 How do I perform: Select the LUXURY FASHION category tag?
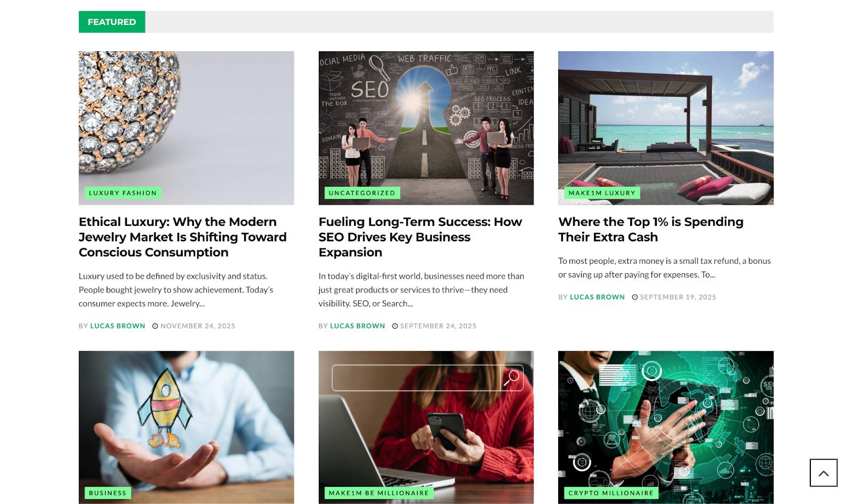123,193
